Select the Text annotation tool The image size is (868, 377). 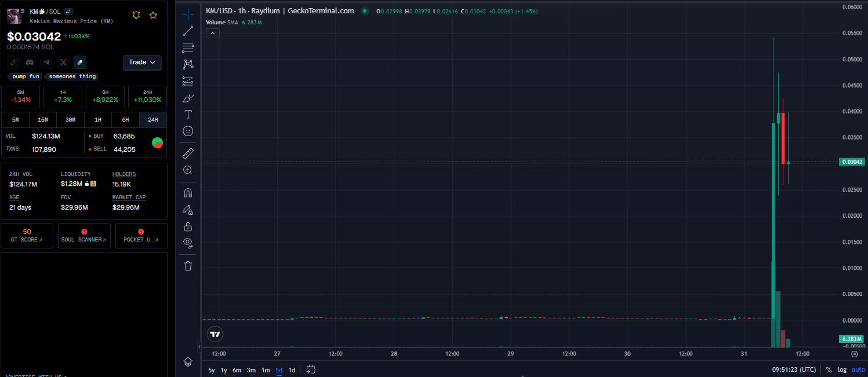(187, 114)
